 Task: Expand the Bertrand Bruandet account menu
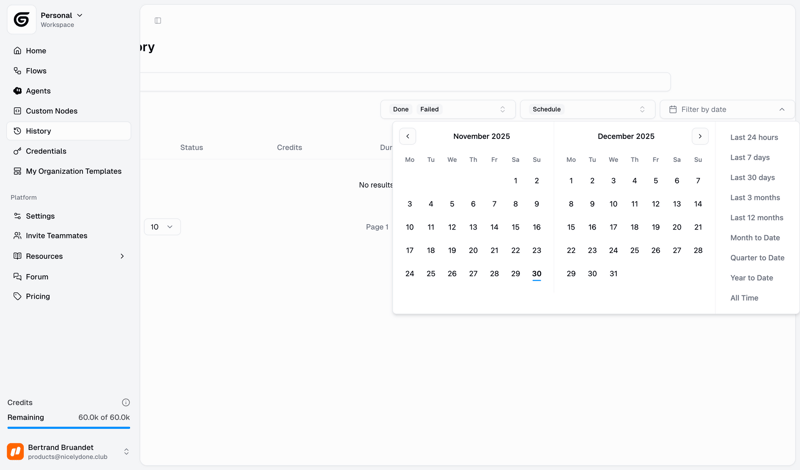pyautogui.click(x=126, y=452)
